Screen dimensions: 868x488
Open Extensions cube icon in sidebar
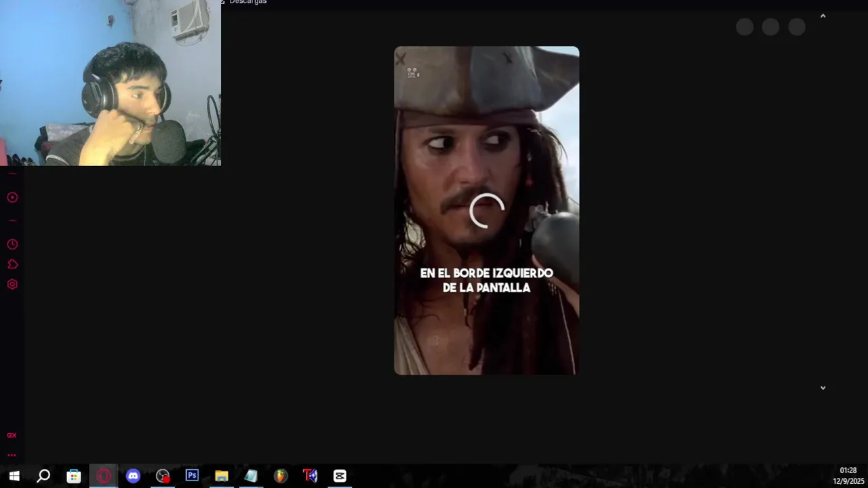pyautogui.click(x=12, y=264)
